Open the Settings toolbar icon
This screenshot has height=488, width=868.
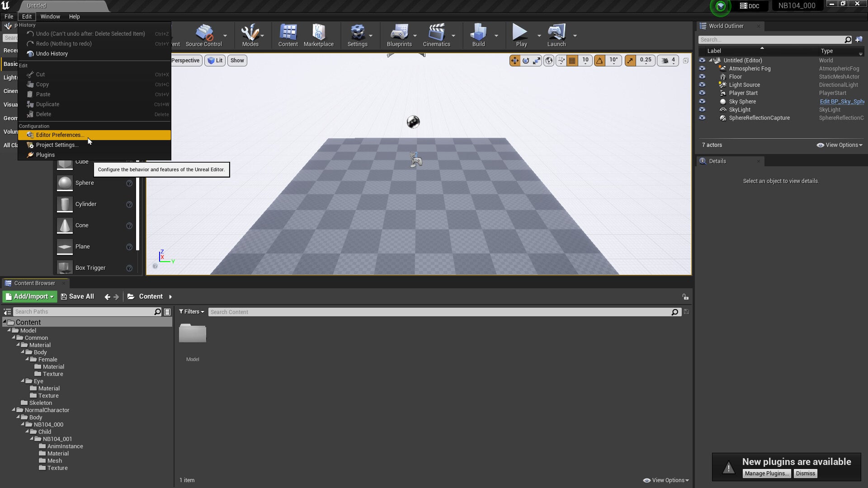point(357,35)
